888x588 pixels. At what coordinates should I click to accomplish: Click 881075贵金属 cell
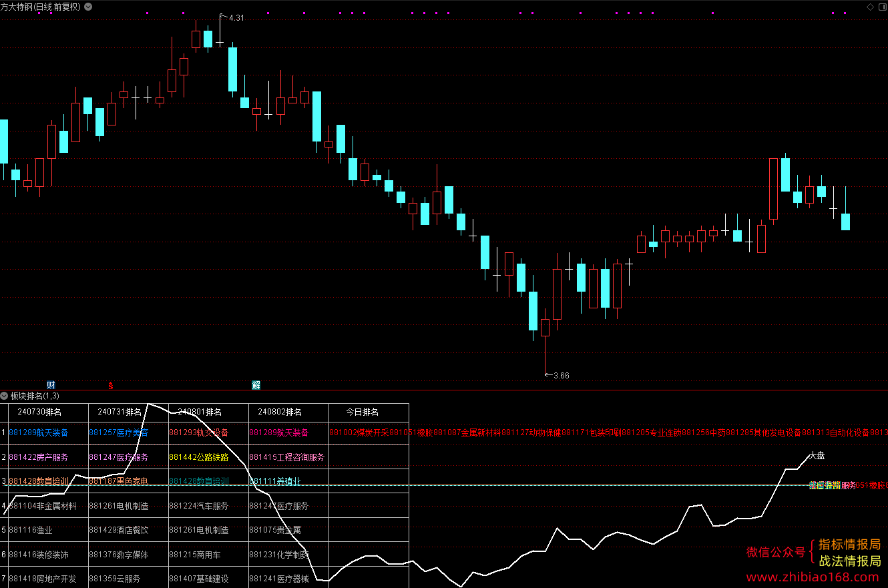coord(275,530)
